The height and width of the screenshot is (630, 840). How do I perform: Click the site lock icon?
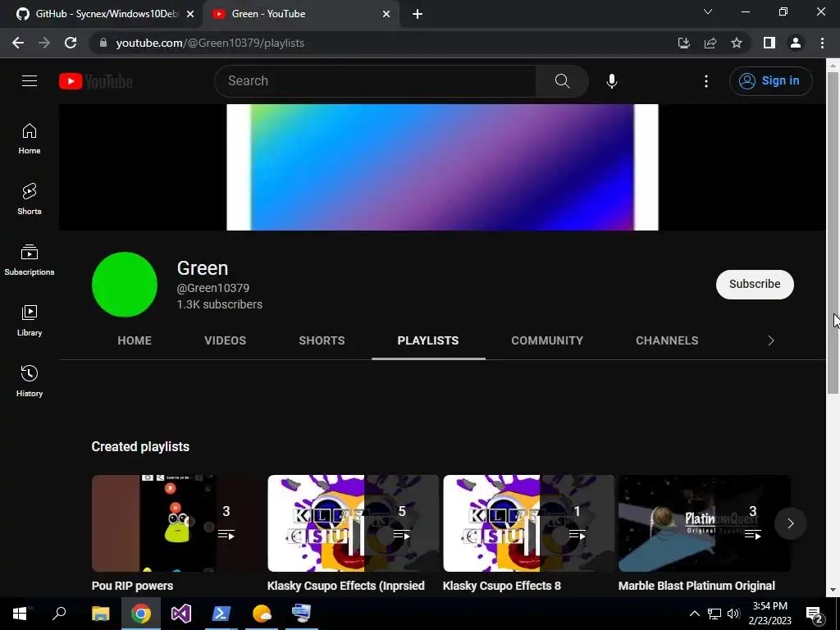click(103, 43)
